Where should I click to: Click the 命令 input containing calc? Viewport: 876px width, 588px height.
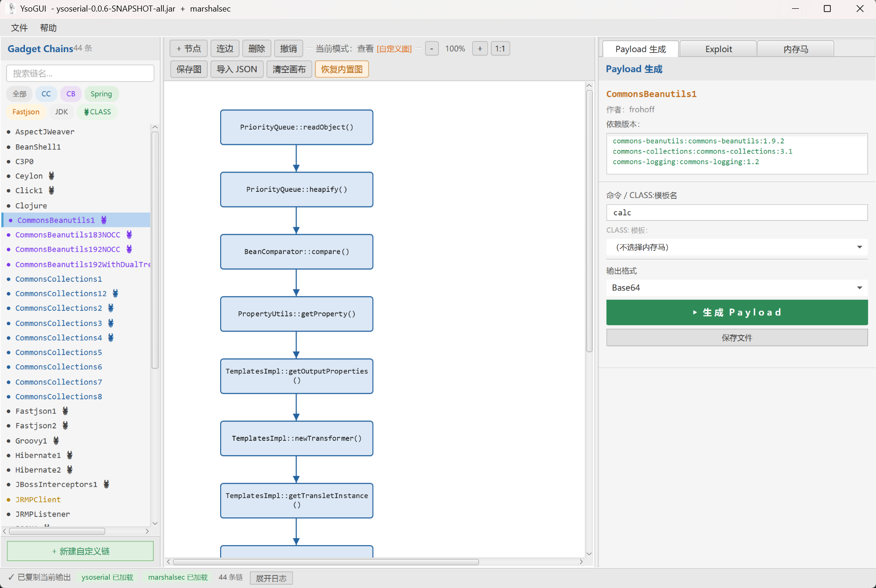click(737, 213)
